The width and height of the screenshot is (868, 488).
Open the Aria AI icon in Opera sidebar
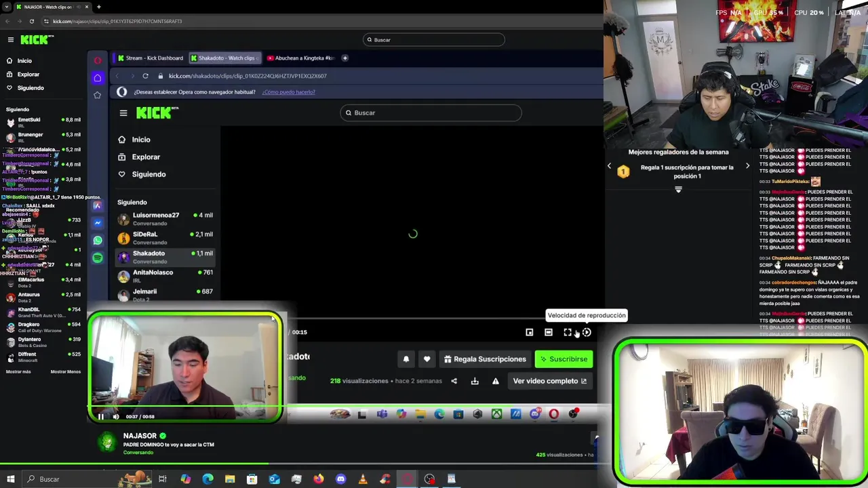[x=98, y=205]
